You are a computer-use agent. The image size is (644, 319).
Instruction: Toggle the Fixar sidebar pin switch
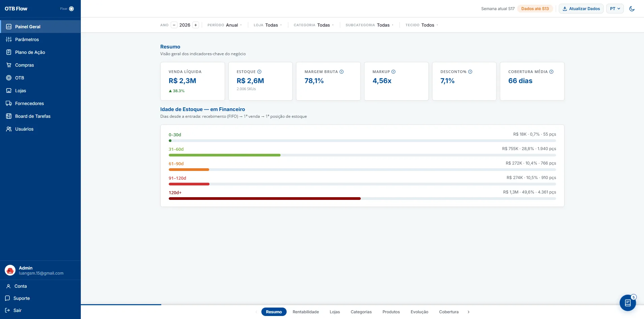coord(71,9)
